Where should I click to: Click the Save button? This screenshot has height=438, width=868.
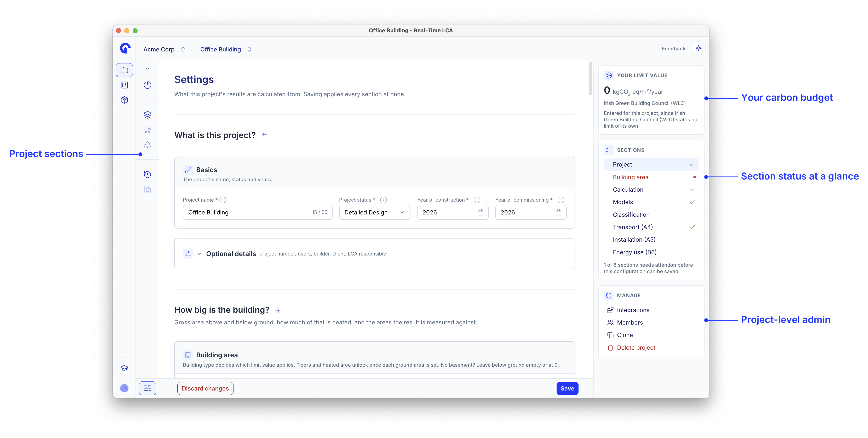567,388
